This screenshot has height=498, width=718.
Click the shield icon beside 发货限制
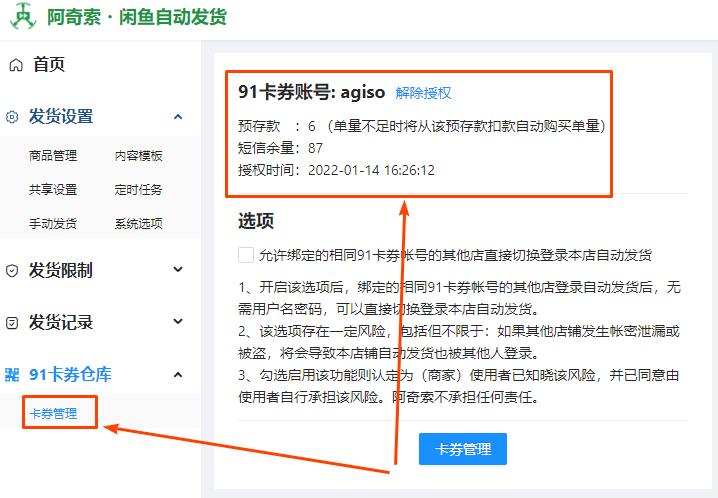point(12,271)
